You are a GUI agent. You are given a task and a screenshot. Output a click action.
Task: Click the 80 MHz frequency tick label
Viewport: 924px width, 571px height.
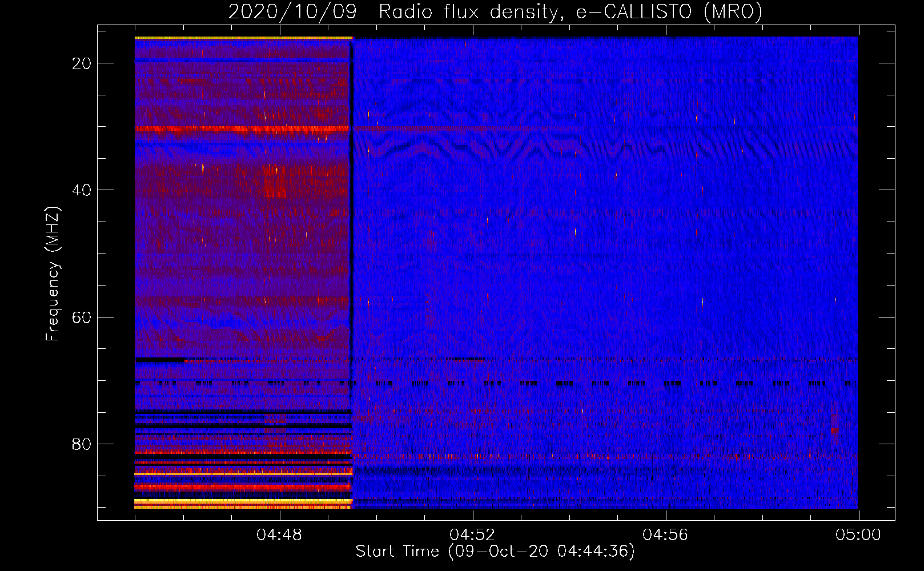(82, 444)
